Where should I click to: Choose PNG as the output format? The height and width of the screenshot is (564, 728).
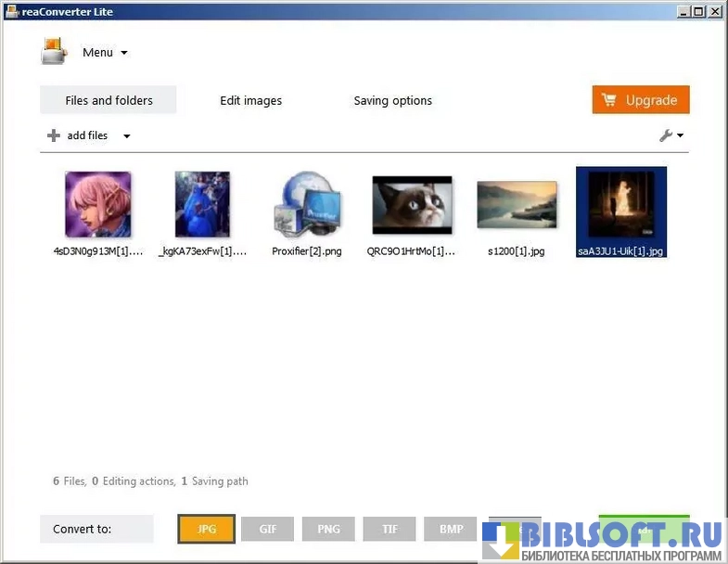coord(329,529)
